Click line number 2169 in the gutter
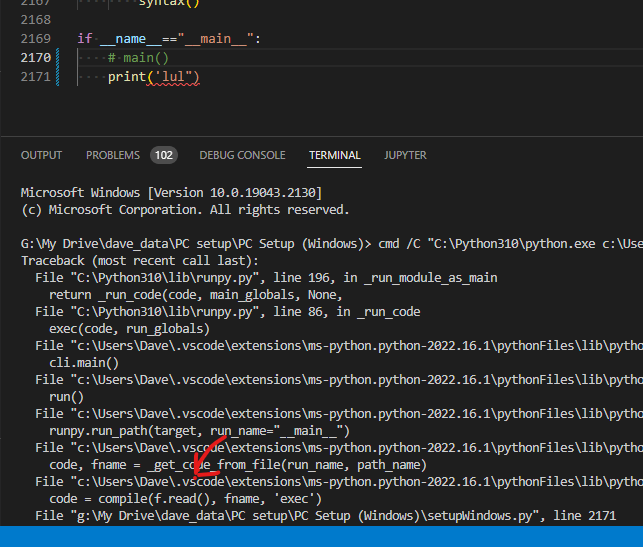643x547 pixels. point(36,39)
